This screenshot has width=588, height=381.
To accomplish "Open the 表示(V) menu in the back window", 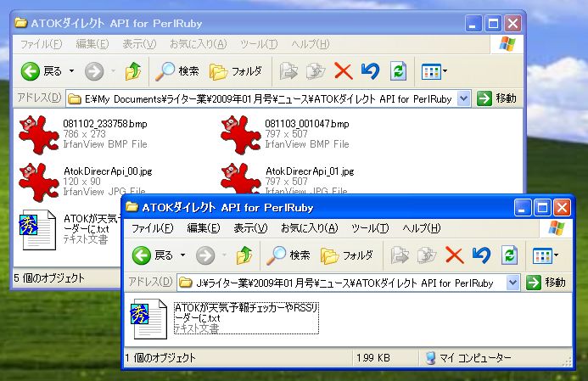I will tap(139, 44).
